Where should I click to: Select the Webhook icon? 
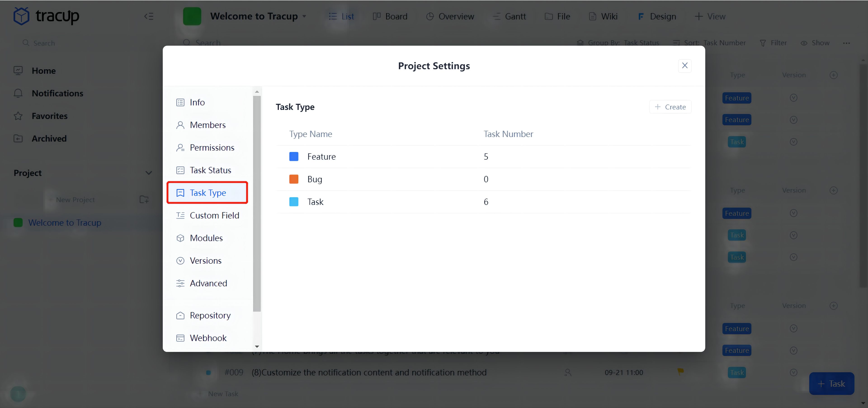[181, 337]
